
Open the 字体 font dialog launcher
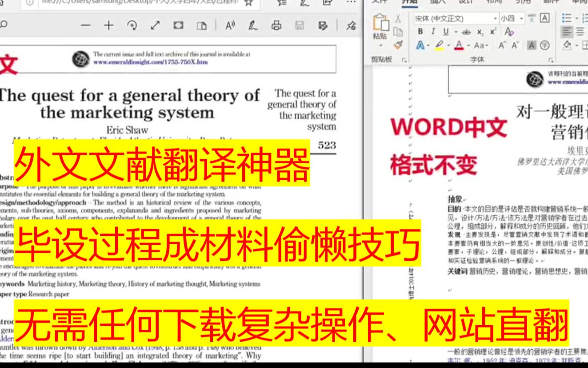pyautogui.click(x=551, y=60)
